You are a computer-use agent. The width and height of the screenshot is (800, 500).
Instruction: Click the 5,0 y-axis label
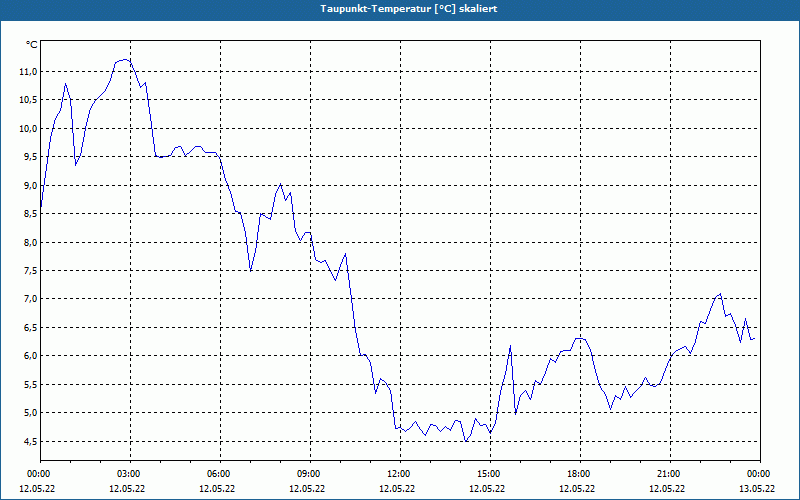tap(30, 413)
